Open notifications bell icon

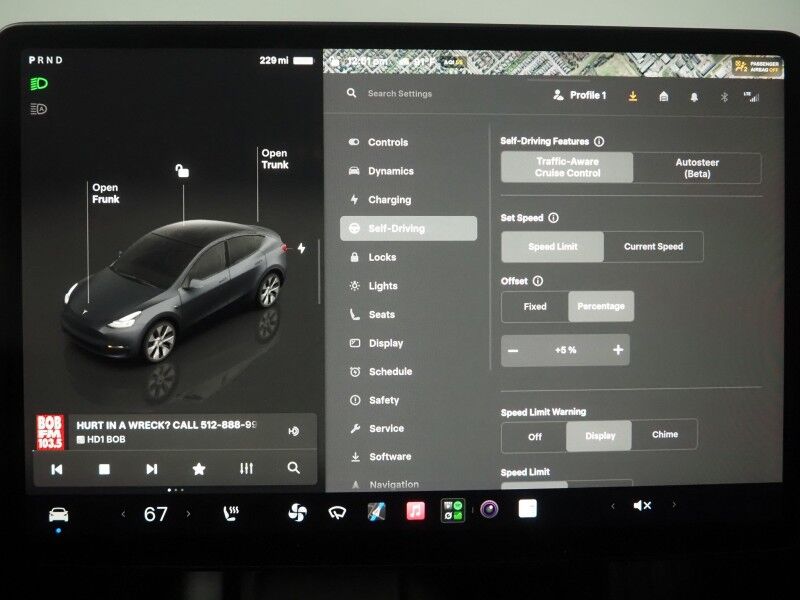[694, 97]
